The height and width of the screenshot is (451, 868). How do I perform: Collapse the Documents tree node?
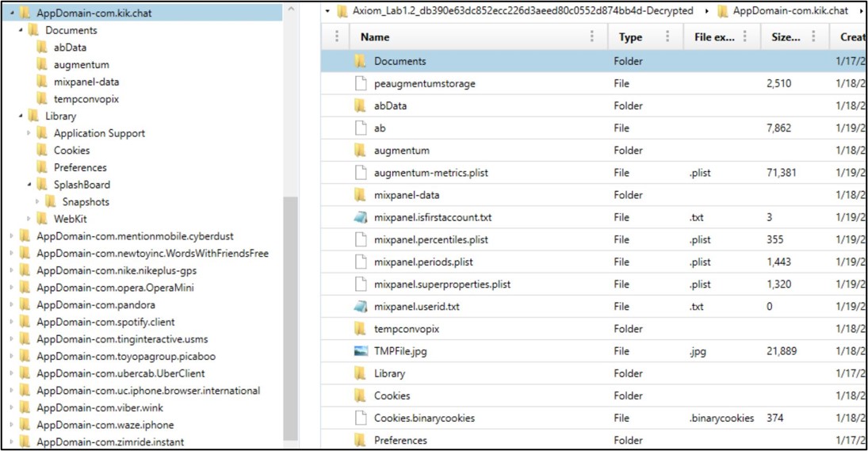tap(21, 30)
